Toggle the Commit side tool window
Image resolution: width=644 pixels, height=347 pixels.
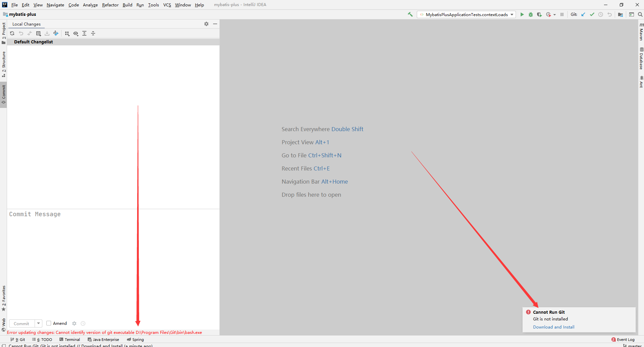pyautogui.click(x=4, y=94)
